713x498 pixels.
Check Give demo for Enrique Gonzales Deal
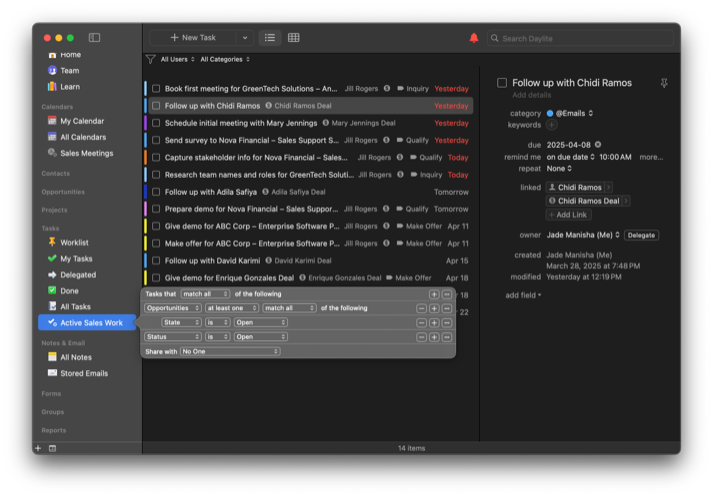click(x=156, y=278)
